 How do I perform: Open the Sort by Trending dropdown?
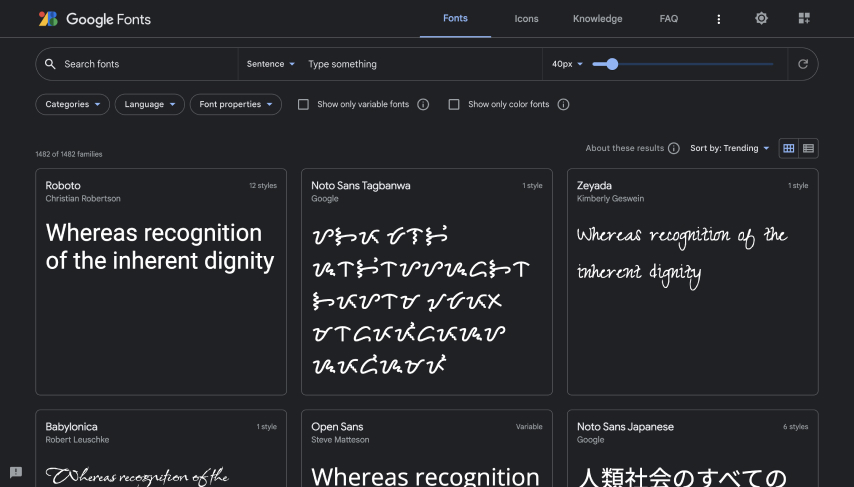[729, 148]
